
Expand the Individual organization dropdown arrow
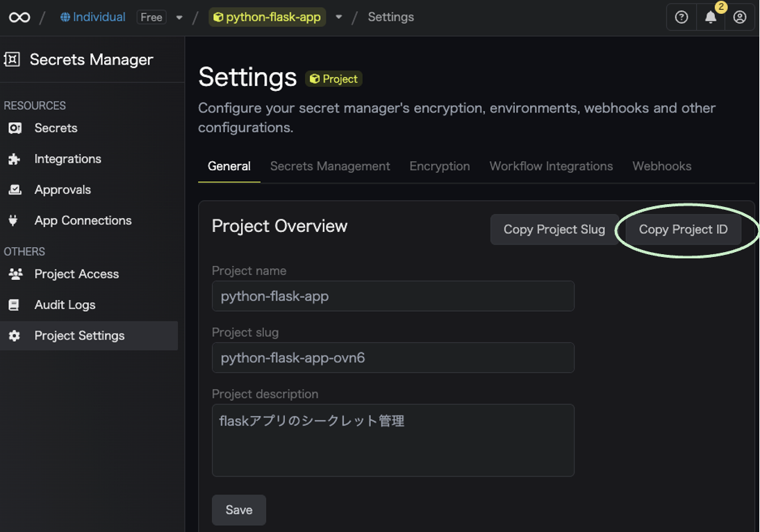coord(179,17)
